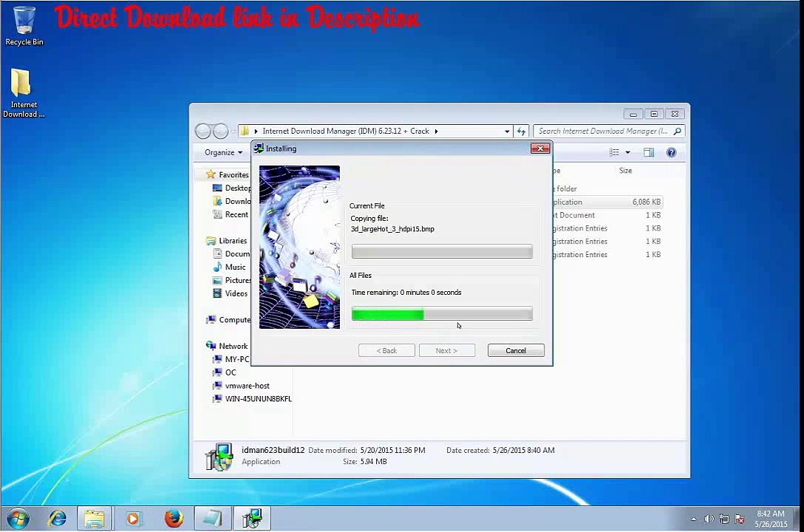Click the idman623build12 icon in details pane
The height and width of the screenshot is (532, 804).
tap(219, 457)
